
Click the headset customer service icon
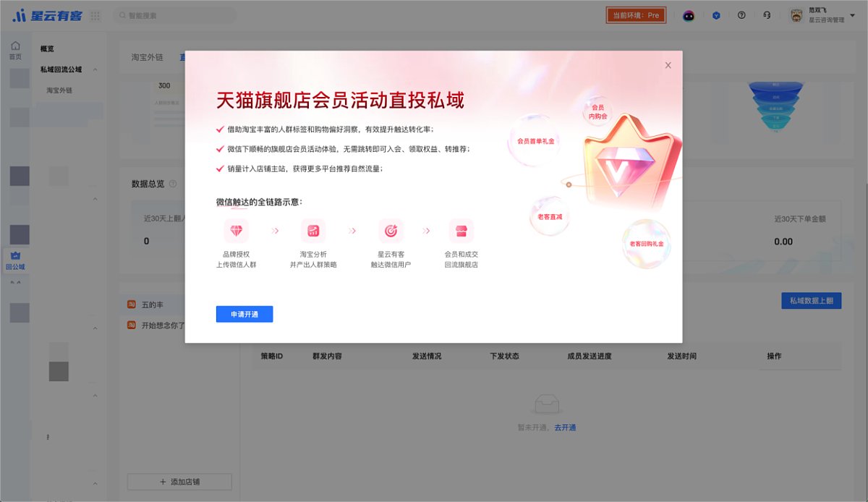point(767,15)
